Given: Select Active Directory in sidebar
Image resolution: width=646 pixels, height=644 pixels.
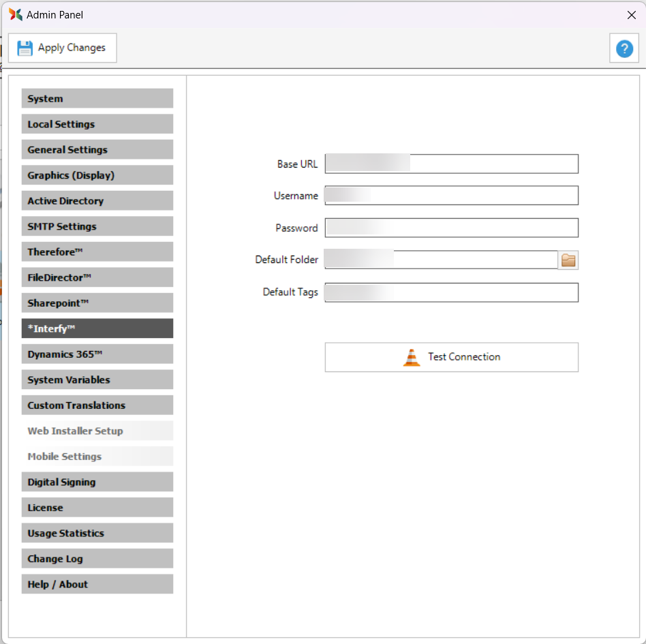Looking at the screenshot, I should pyautogui.click(x=97, y=201).
